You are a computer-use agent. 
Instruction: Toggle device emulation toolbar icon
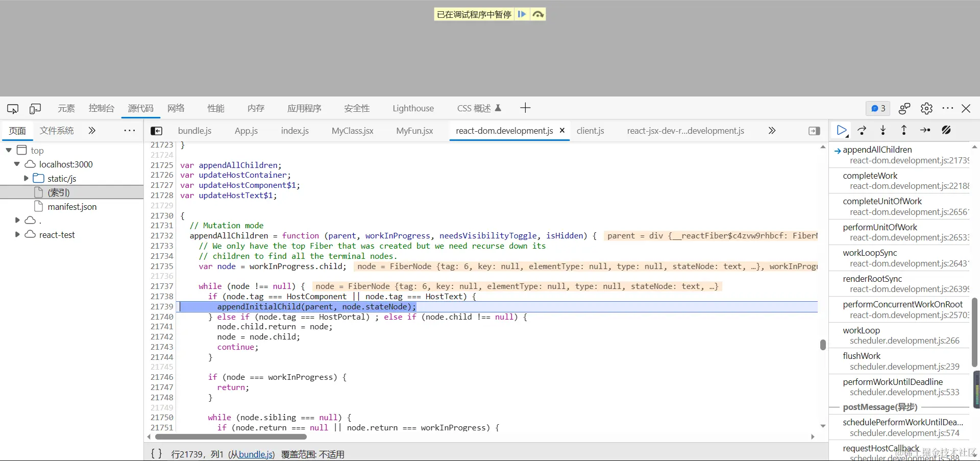tap(35, 108)
